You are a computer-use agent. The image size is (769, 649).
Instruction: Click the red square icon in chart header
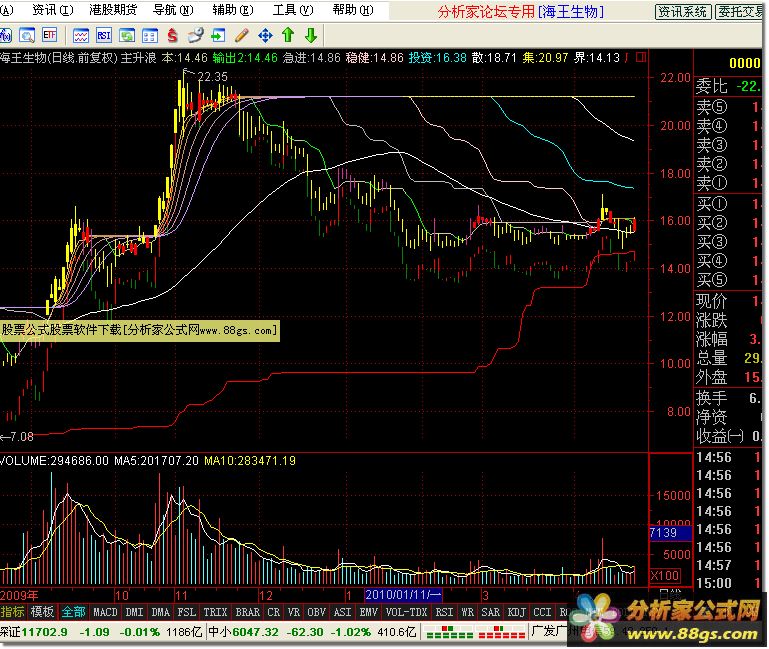641,57
